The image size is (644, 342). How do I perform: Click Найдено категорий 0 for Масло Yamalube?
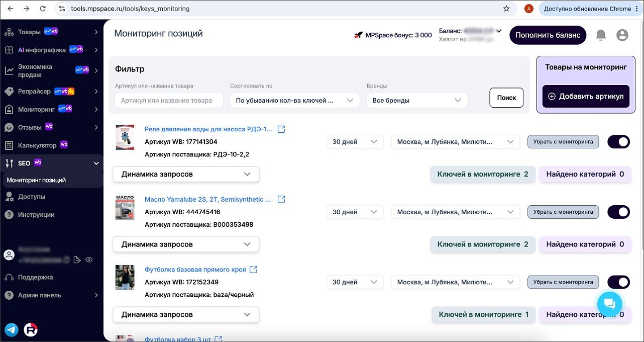(x=585, y=244)
